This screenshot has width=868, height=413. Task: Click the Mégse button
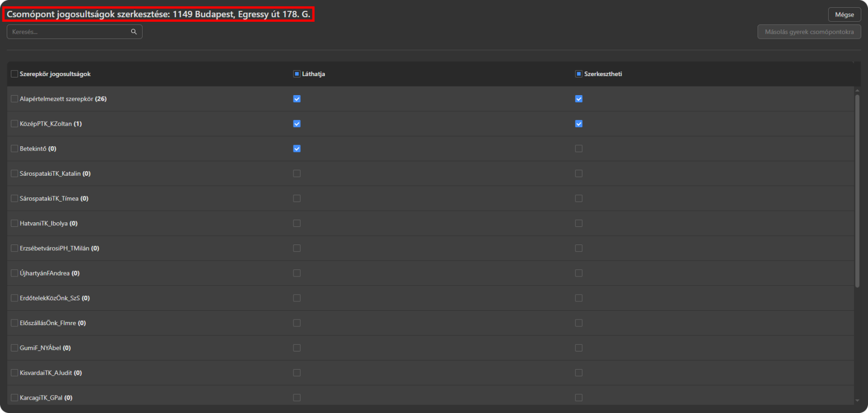(844, 14)
